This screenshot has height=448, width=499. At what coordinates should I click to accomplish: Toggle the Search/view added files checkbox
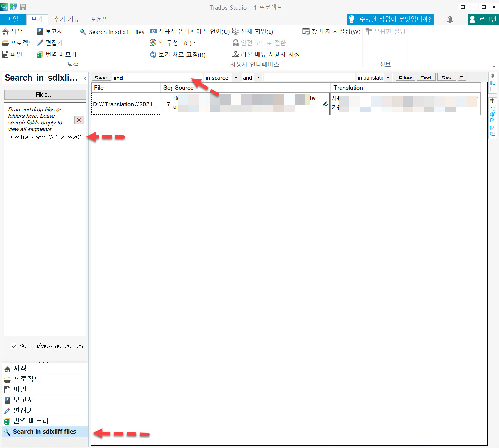[14, 346]
